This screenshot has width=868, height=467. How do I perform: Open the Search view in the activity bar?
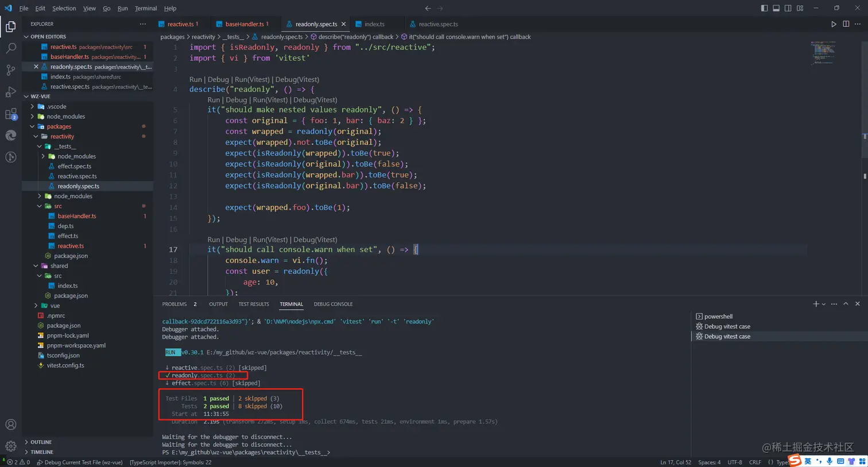pos(11,48)
